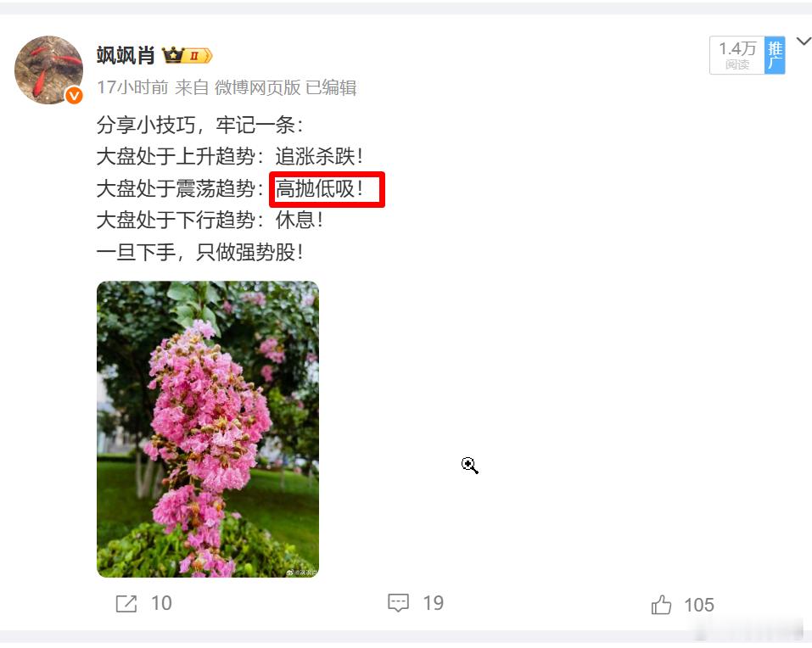Click the repost share icon

[126, 604]
